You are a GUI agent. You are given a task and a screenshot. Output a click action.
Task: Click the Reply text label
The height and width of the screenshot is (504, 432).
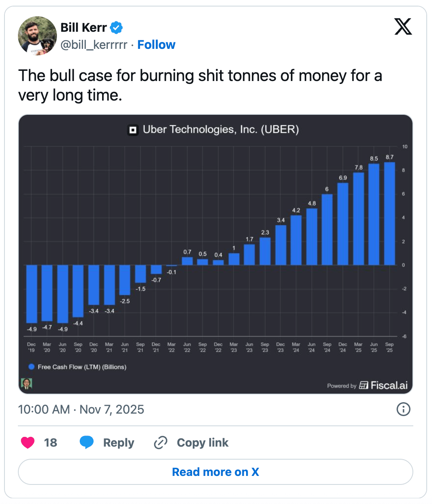tap(118, 443)
